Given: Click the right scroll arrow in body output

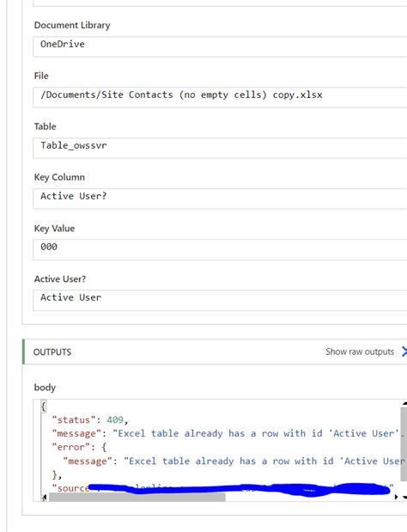Looking at the screenshot, I should 396,497.
